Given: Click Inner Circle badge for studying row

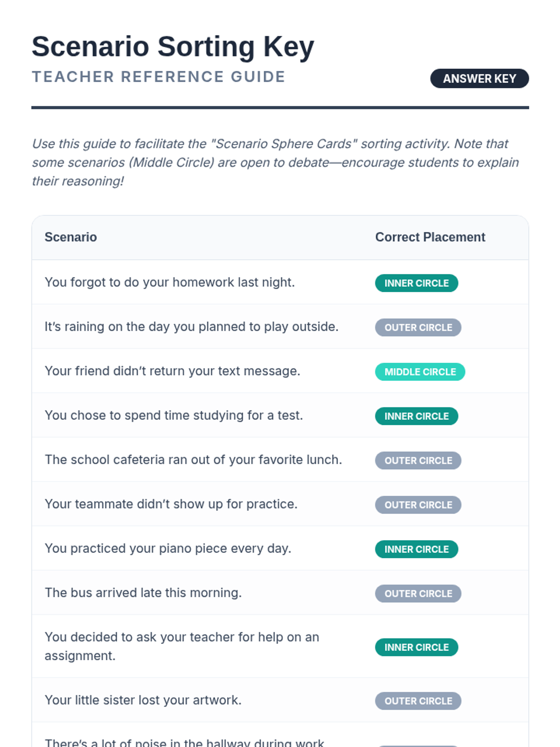Looking at the screenshot, I should (x=416, y=416).
